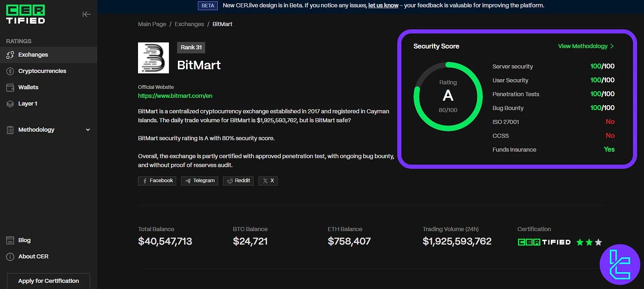Screen dimensions: 644x289
Task: Click the circular rating A gauge
Action: 448,97
